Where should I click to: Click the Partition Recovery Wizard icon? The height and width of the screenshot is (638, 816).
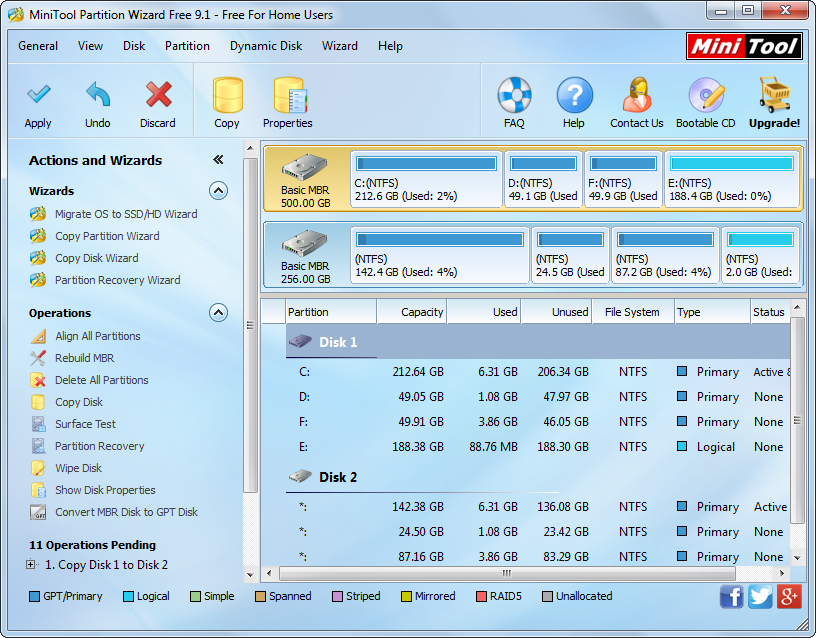[x=38, y=280]
